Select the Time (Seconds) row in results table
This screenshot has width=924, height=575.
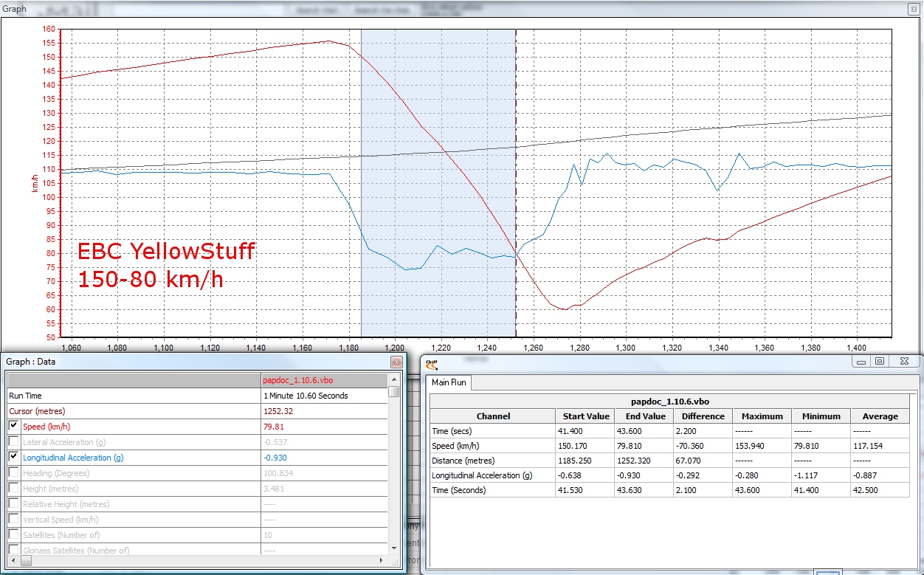670,490
